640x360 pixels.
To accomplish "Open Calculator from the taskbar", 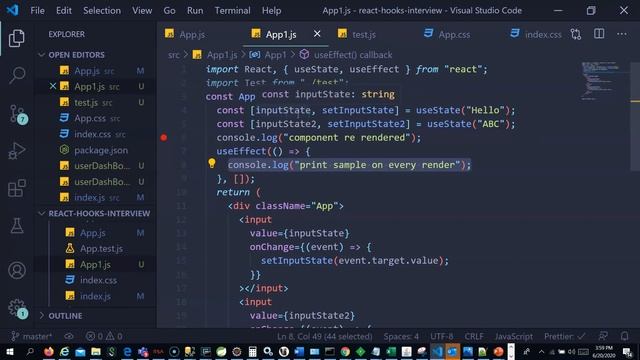I will pyautogui.click(x=252, y=352).
